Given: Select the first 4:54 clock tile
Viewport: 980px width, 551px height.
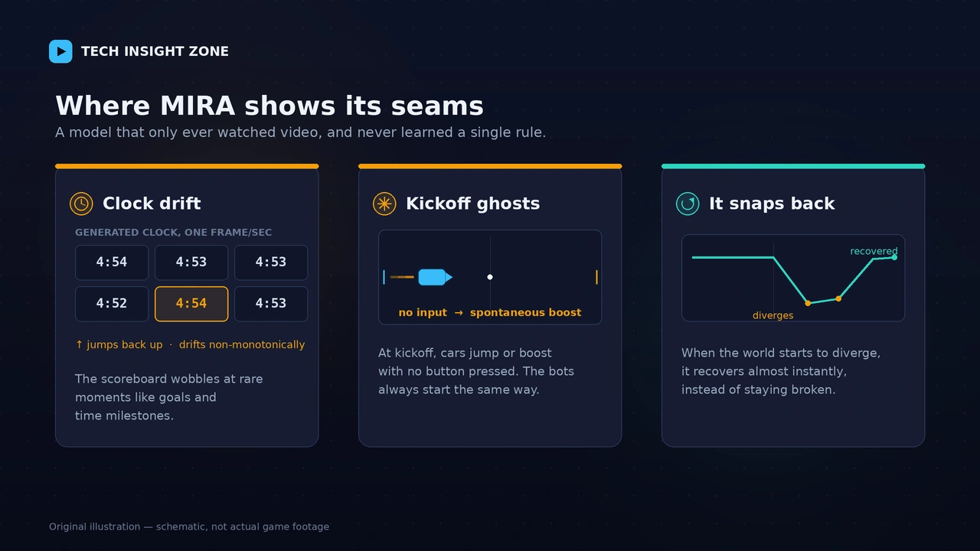Looking at the screenshot, I should pyautogui.click(x=112, y=262).
